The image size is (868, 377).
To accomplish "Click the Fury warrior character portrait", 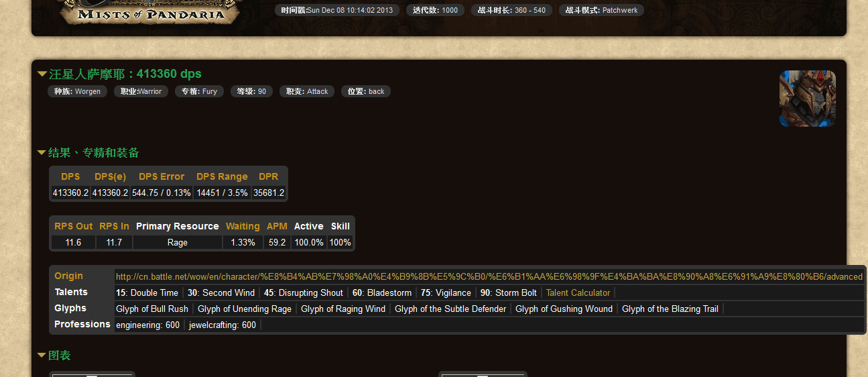I will (x=807, y=99).
